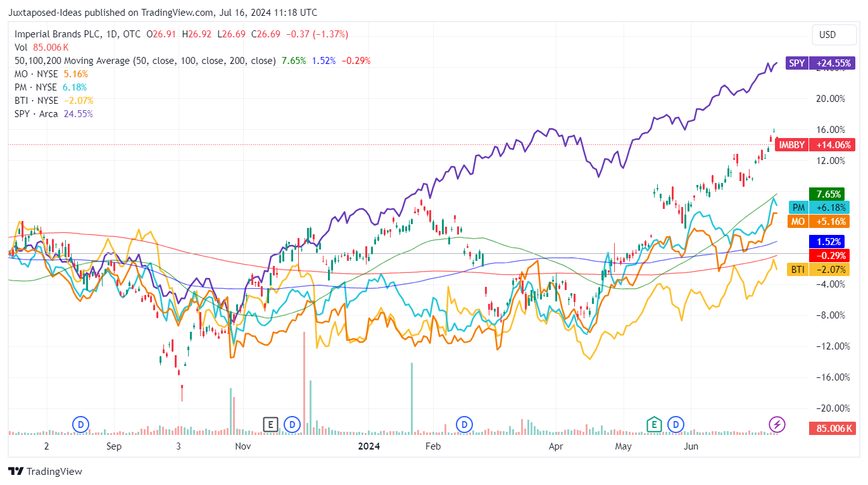Select the MO · NYSE legend row

coord(51,74)
